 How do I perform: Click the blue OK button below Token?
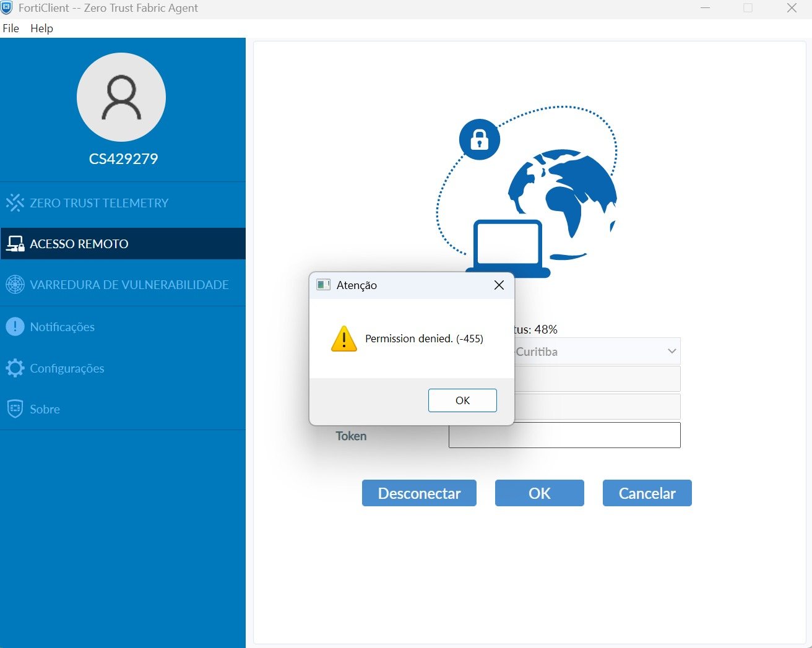click(x=540, y=493)
